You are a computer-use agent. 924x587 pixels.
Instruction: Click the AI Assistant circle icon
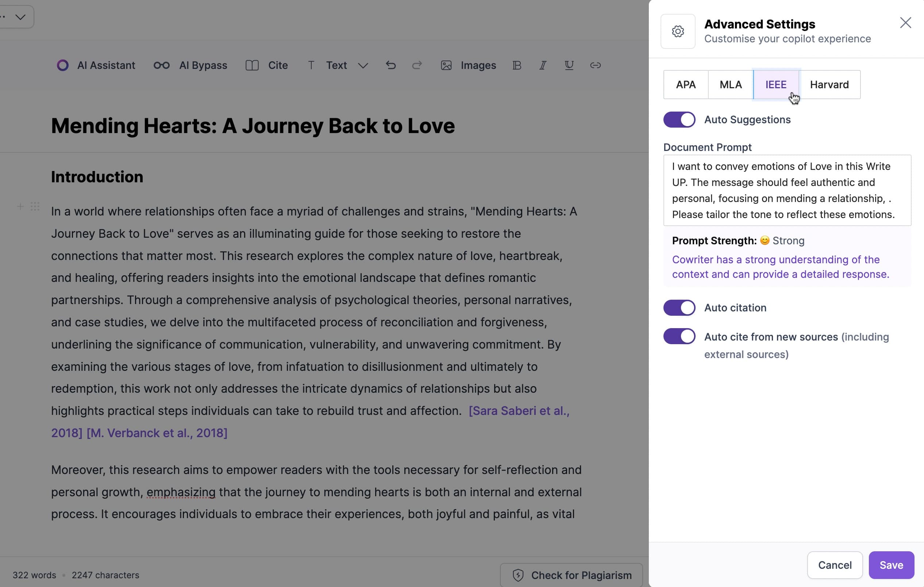62,66
